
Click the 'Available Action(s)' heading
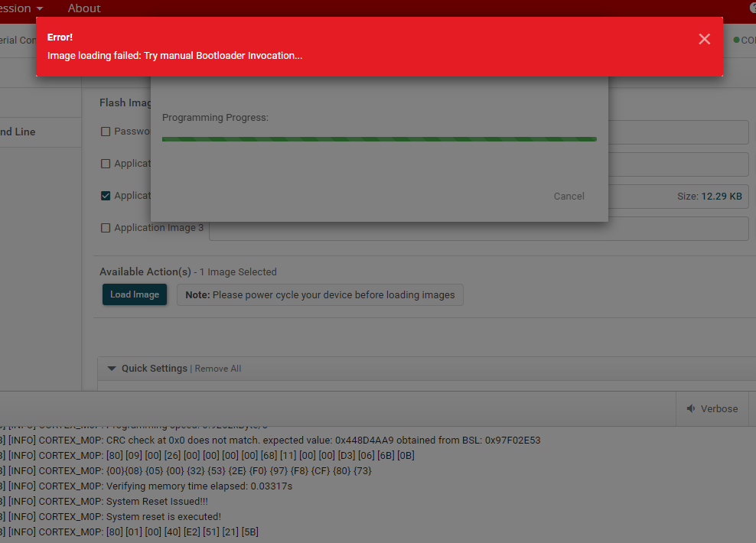click(145, 271)
